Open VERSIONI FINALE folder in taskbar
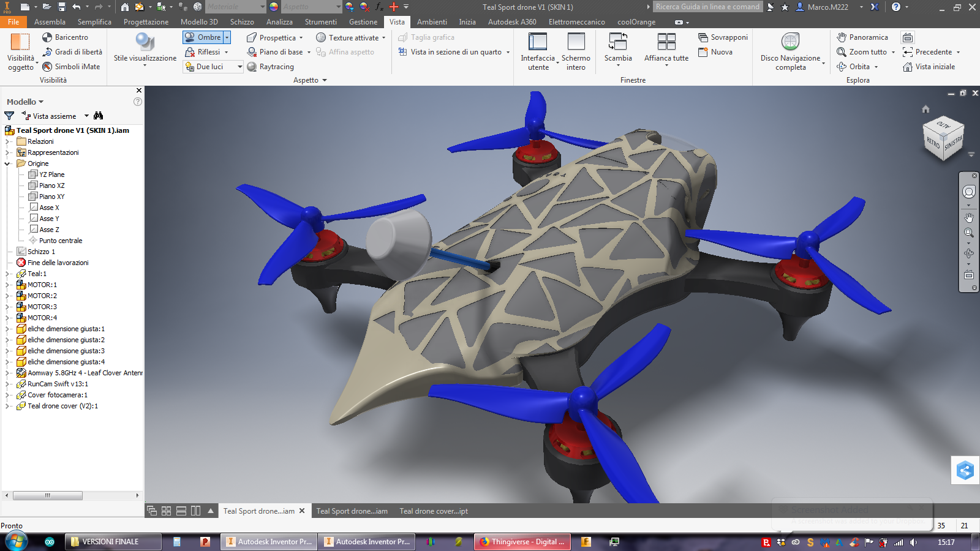Image resolution: width=980 pixels, height=551 pixels. click(x=113, y=542)
